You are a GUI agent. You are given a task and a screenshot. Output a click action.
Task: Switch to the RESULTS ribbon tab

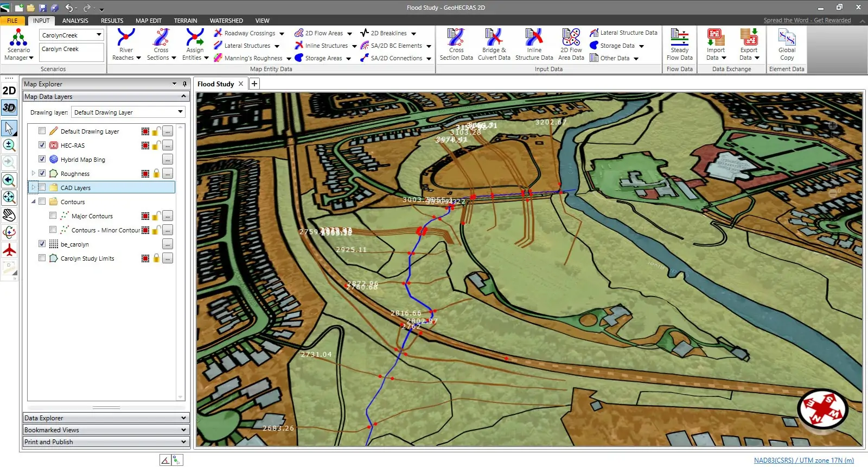click(112, 21)
